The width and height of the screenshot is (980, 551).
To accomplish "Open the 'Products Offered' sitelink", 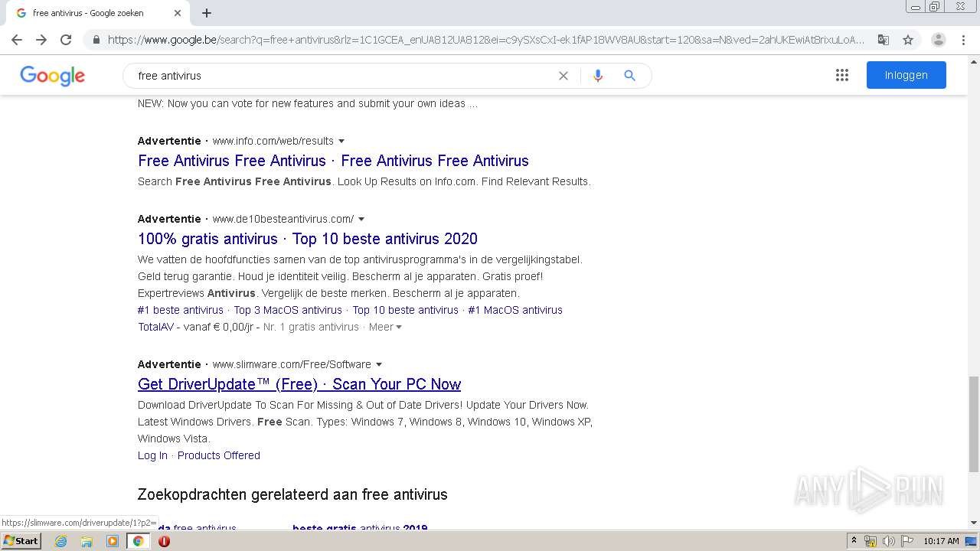I will (219, 455).
